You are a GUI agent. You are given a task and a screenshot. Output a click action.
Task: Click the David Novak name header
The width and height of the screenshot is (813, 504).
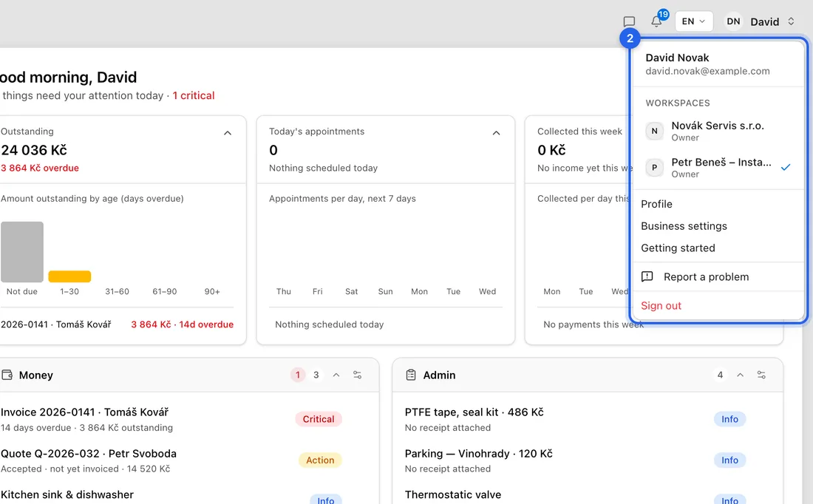[677, 58]
